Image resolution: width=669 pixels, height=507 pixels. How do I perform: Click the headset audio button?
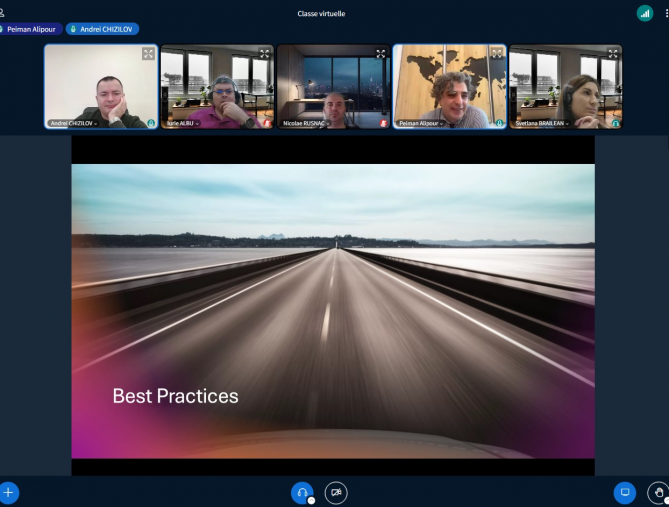point(301,492)
